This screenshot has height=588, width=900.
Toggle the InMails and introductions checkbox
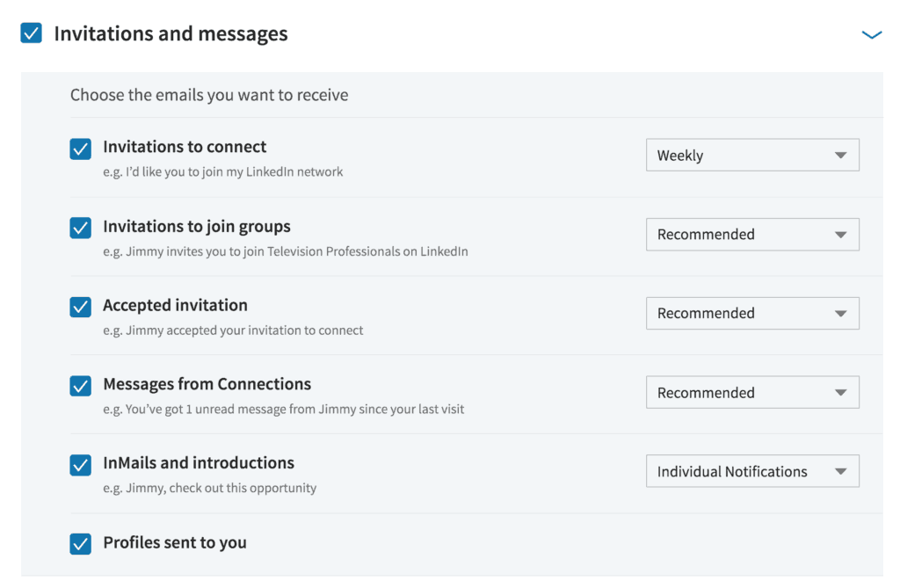pos(80,464)
